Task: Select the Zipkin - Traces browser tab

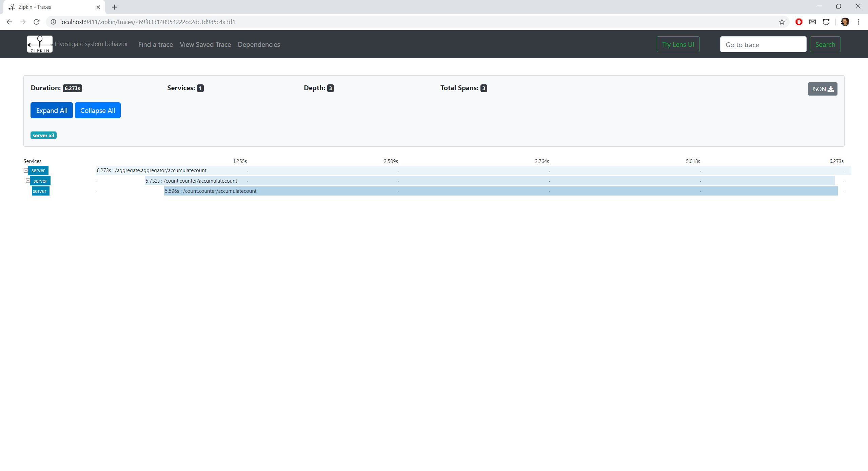Action: pyautogui.click(x=51, y=7)
